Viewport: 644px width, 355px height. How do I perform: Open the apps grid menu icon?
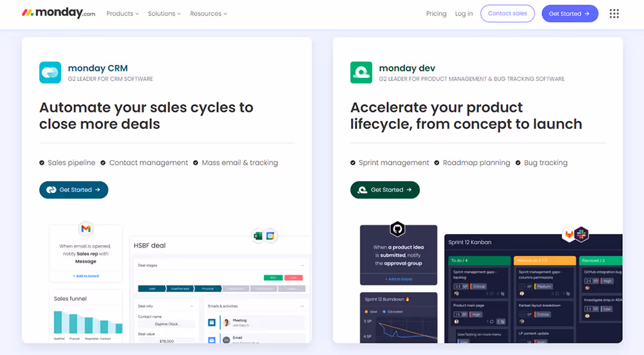(614, 14)
